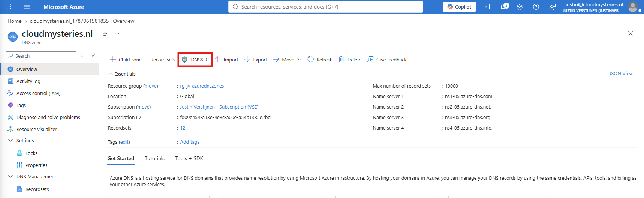Viewport: 644px width, 198px height.
Task: Collapse the Settings section
Action: click(10, 140)
